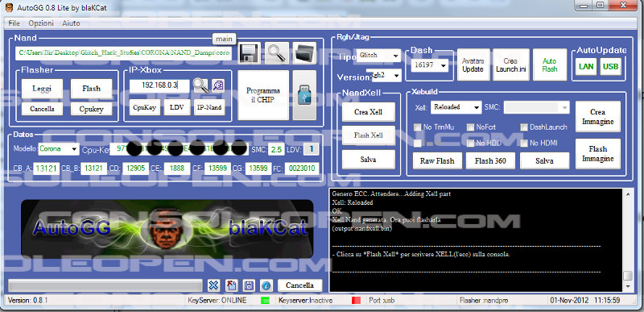Open the Xell Reloaded dropdown
This screenshot has width=644, height=312.
[456, 107]
